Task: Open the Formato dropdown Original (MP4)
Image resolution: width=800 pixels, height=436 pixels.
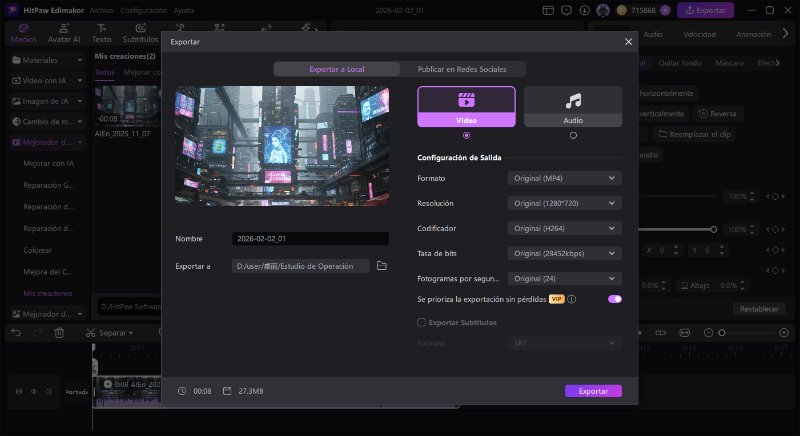Action: point(564,178)
